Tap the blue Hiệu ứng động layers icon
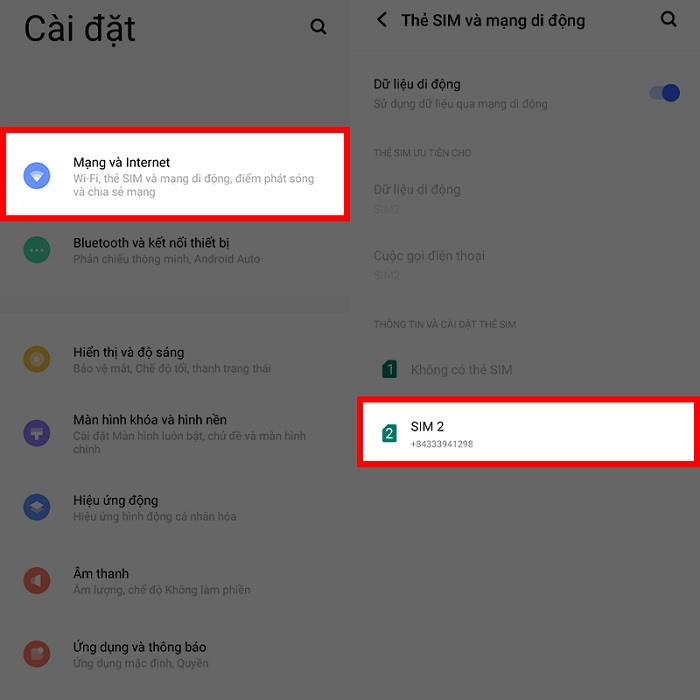 click(x=37, y=507)
